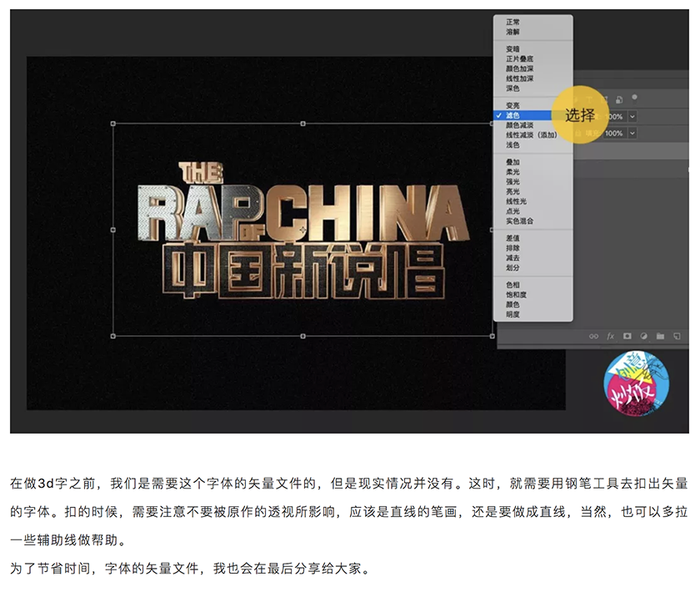The width and height of the screenshot is (700, 602).
Task: Click the transform center reference point
Action: click(303, 230)
